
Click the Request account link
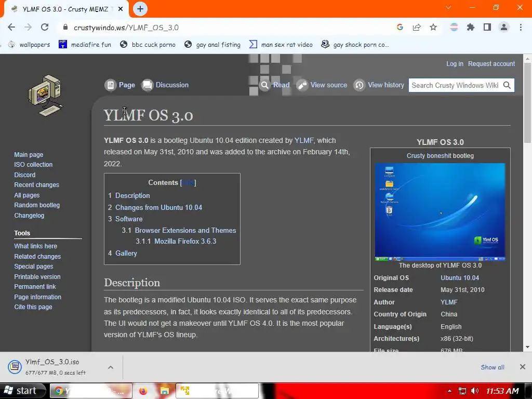point(491,64)
